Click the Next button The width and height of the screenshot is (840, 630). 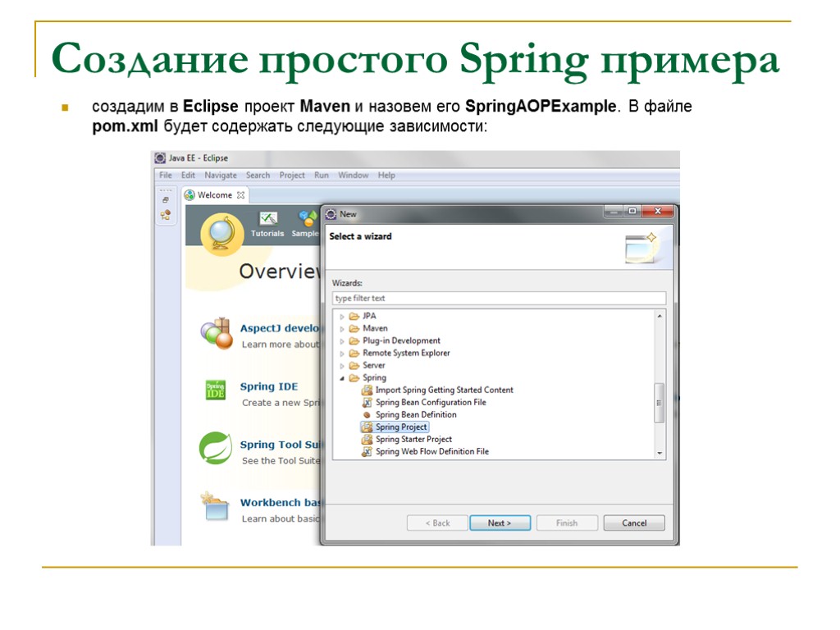point(500,523)
